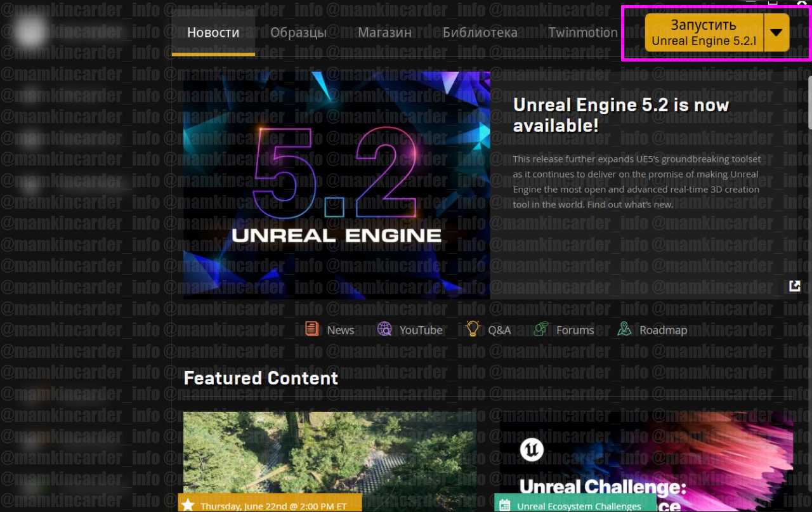Open the Roadmap link
Viewport: 812px width, 512px height.
coord(663,330)
